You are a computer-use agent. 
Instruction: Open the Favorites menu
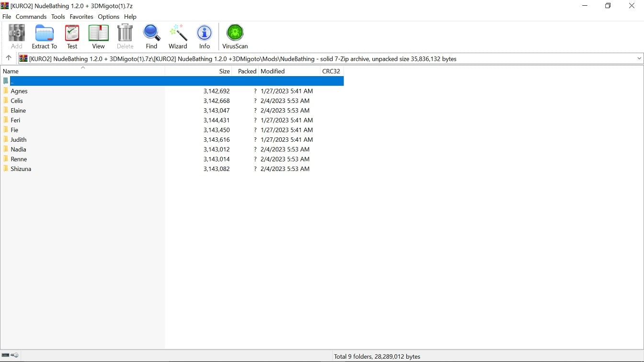(x=81, y=17)
